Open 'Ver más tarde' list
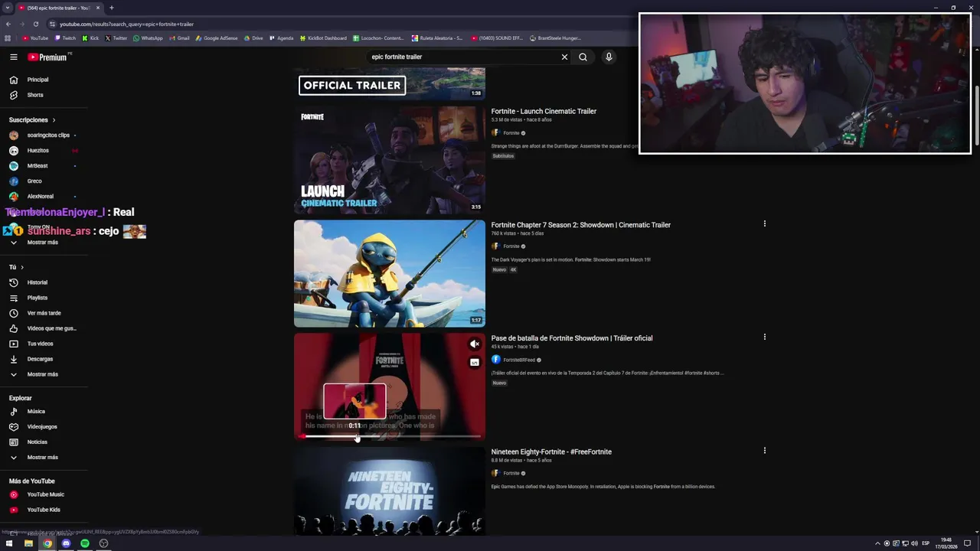The width and height of the screenshot is (980, 551). point(44,313)
